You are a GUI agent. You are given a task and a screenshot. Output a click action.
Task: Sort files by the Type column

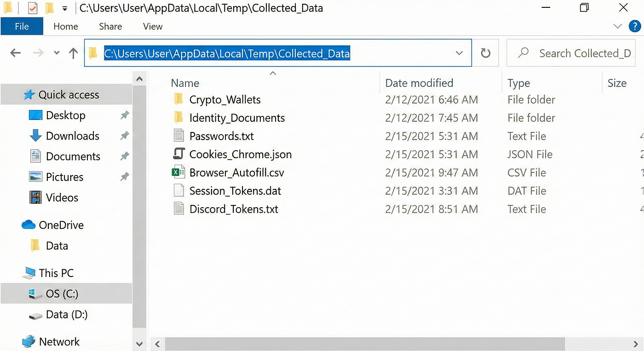pyautogui.click(x=518, y=83)
